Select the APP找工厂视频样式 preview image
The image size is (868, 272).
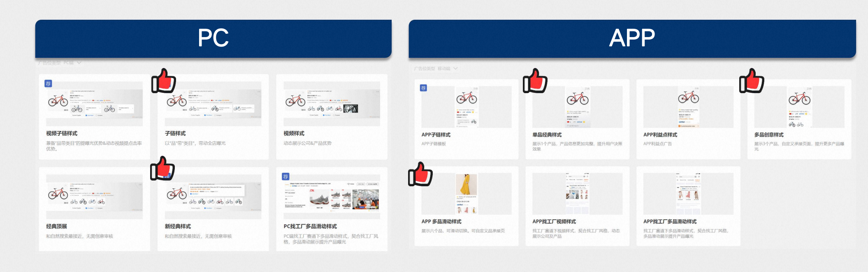tap(578, 194)
